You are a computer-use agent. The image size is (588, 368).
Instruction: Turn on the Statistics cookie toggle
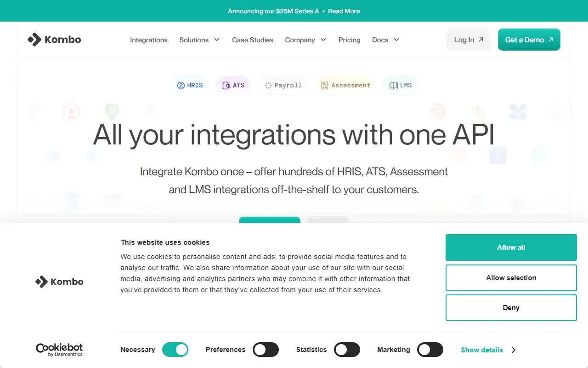(347, 350)
